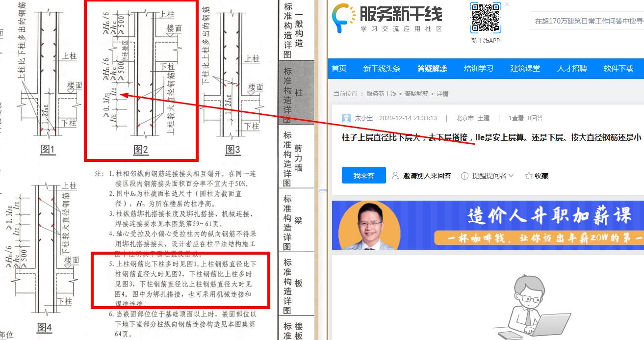Click the splitter handle between the two panes

323,190
